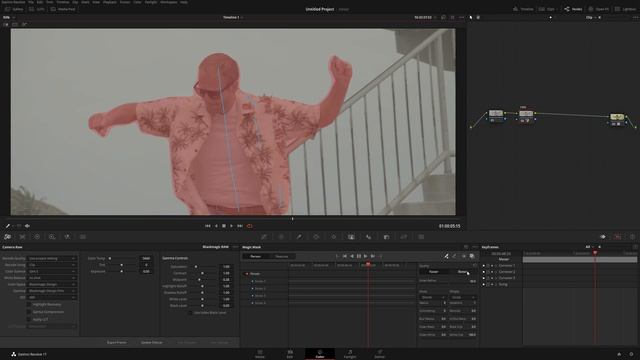
Task: Open the Sizing palette
Action: 404,237
